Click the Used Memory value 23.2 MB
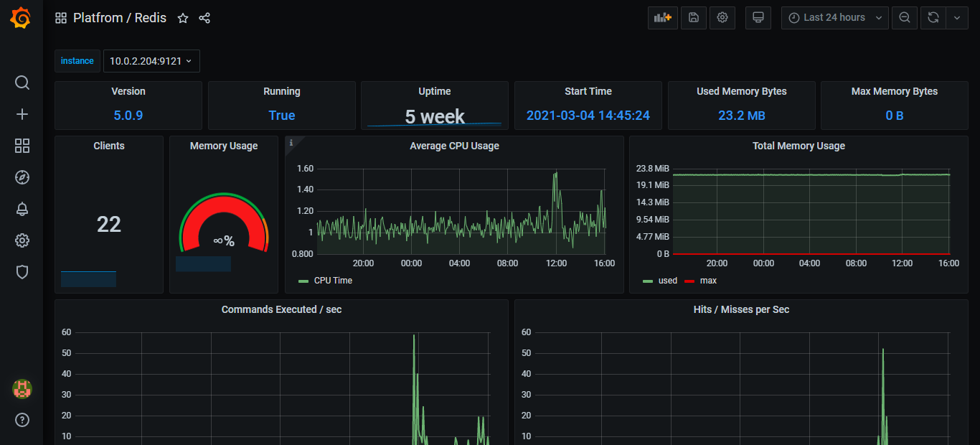 pyautogui.click(x=742, y=115)
